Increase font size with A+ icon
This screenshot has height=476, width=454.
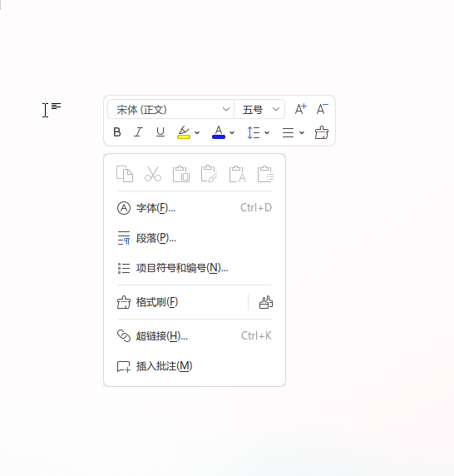click(301, 109)
